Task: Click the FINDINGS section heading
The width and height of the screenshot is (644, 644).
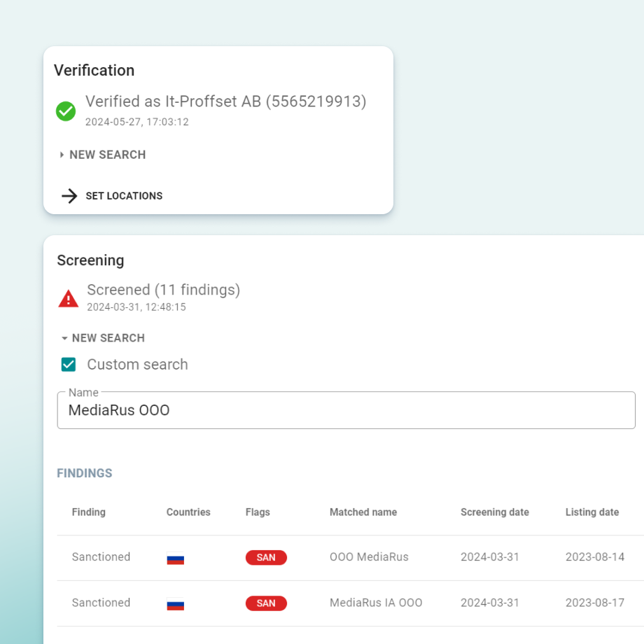Action: 84,473
